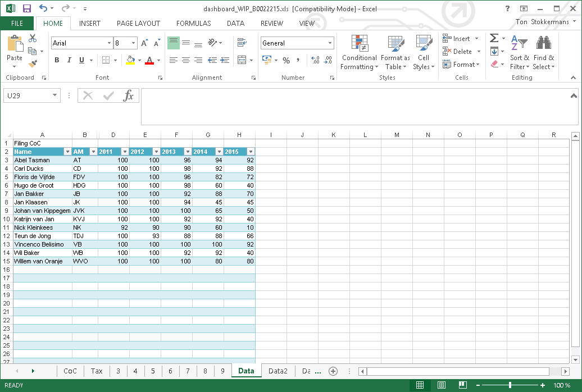Open the Fill Color yellow swatch
This screenshot has height=392, width=582.
[x=131, y=60]
